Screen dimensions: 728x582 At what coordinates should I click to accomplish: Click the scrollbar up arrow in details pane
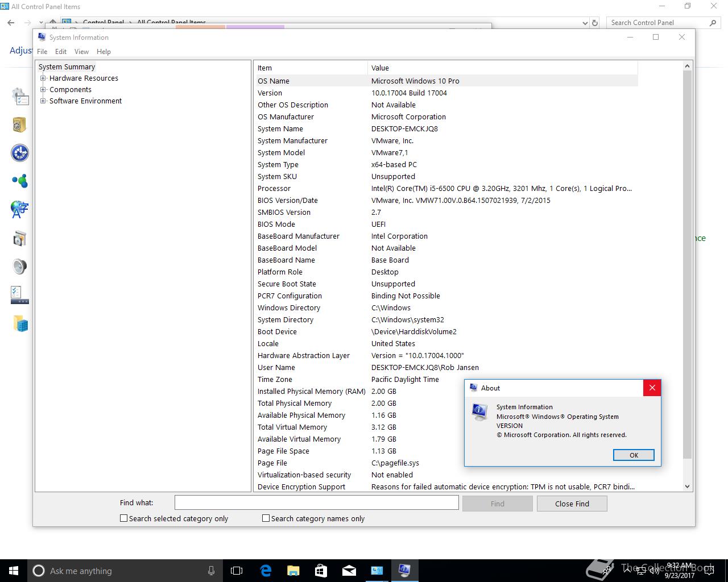(687, 66)
